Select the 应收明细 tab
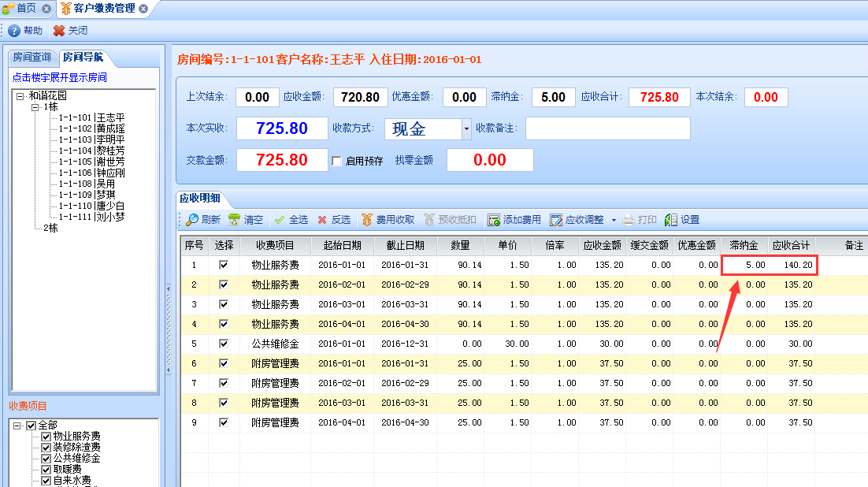Viewport: 868px width, 487px height. pyautogui.click(x=200, y=198)
